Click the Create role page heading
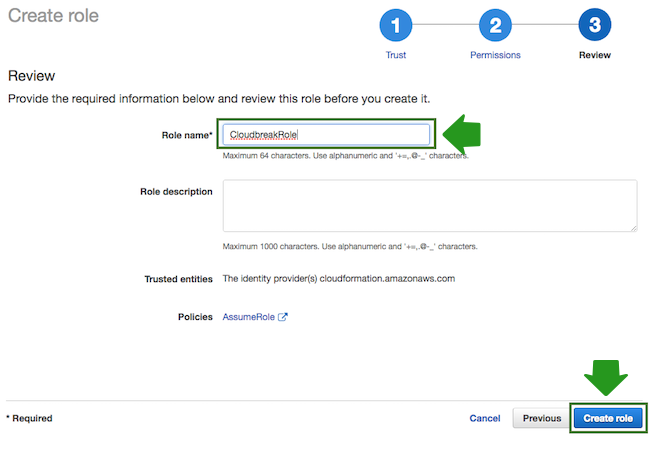This screenshot has height=472, width=650. tap(53, 16)
